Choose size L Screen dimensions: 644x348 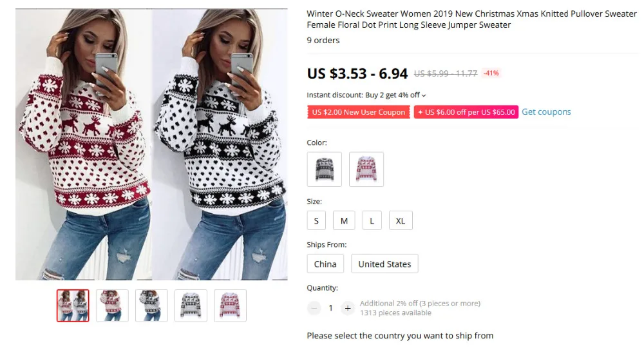[x=372, y=220]
